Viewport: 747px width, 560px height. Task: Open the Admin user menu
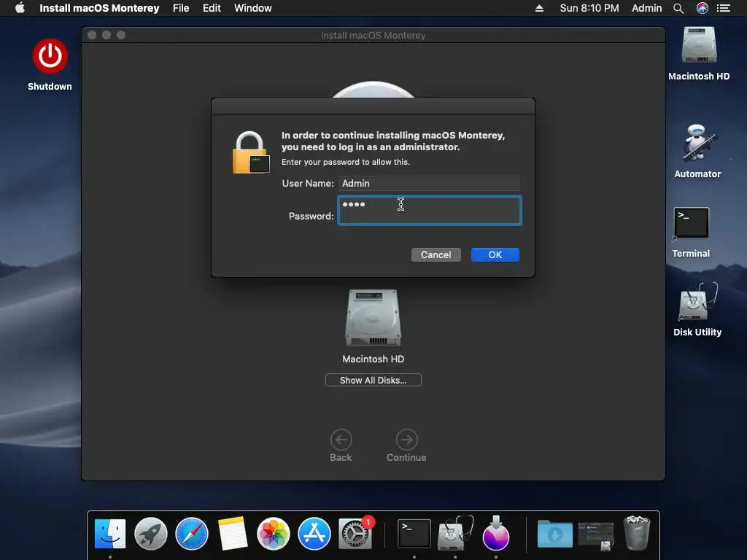(x=646, y=8)
